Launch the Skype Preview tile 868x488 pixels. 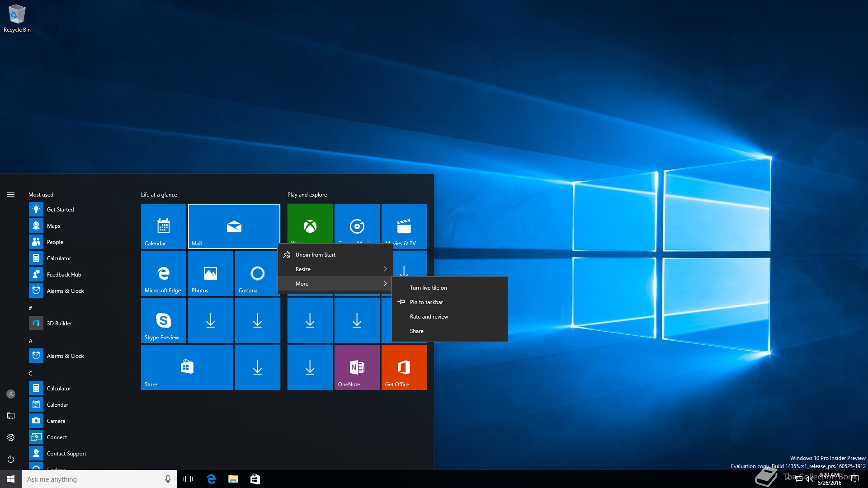(163, 320)
